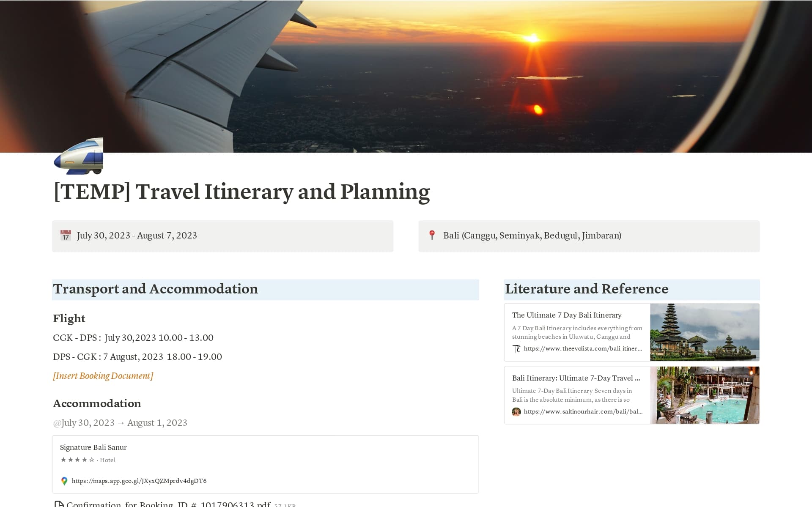Click the theevolista favicon in the first bookmark
Viewport: 812px width, 507px height.
point(516,348)
